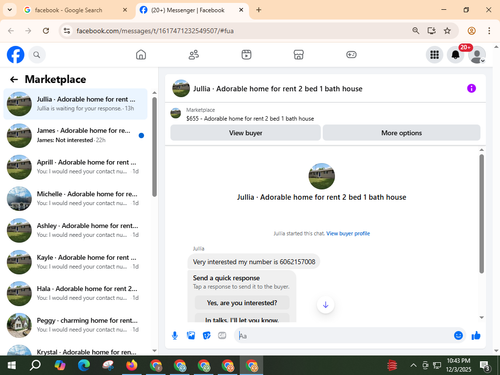This screenshot has height=375, width=500.
Task: Open Aprill conversation in list
Action: [75, 167]
